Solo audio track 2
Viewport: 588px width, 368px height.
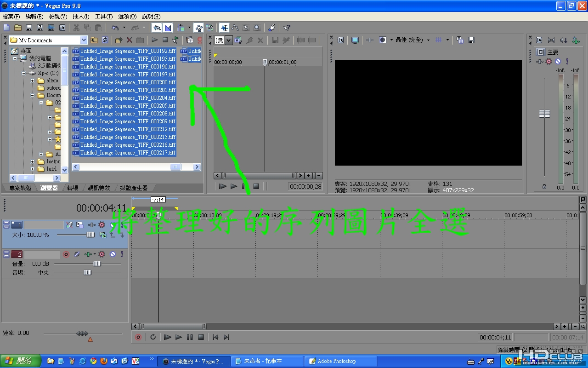click(122, 254)
